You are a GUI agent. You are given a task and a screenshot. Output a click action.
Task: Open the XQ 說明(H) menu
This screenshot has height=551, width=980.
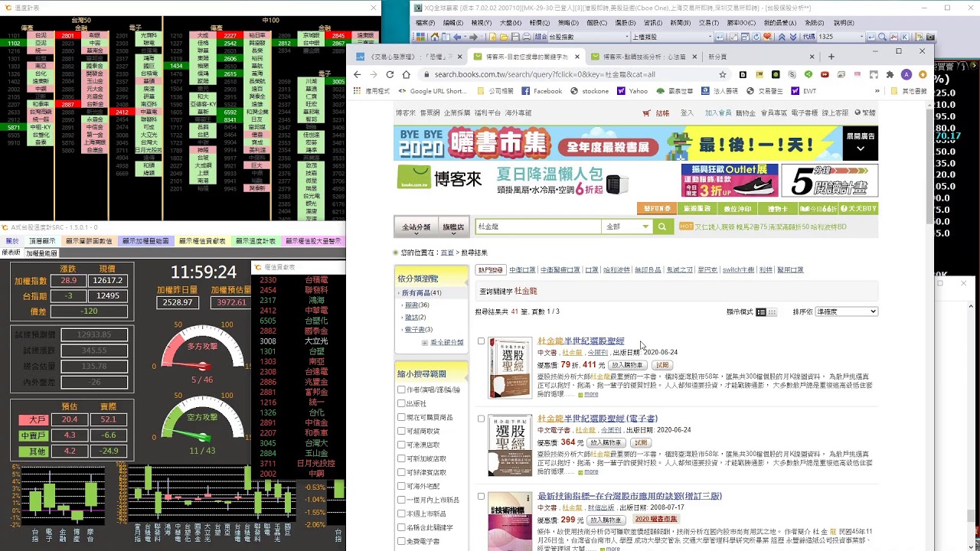click(x=844, y=23)
